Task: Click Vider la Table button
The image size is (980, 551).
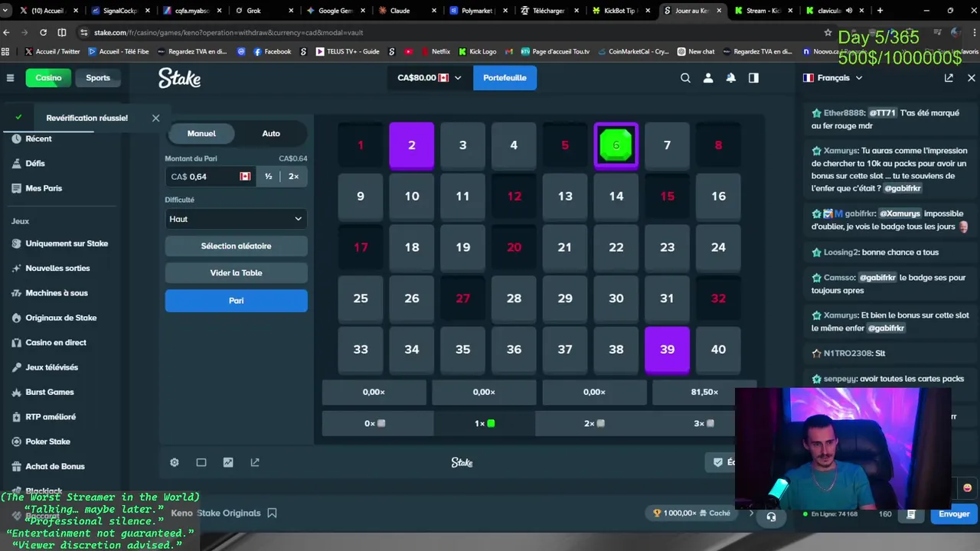Action: 236,272
